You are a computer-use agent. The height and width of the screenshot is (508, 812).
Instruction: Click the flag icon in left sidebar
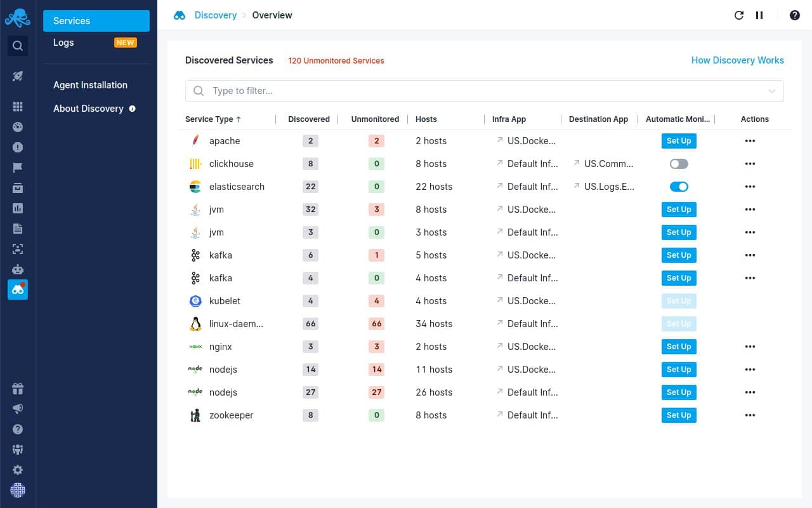pos(18,168)
